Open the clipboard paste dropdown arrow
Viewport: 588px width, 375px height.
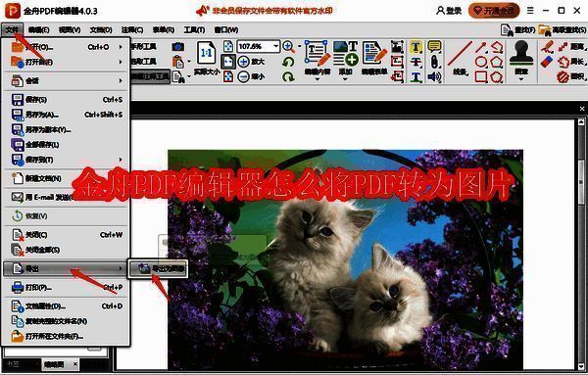(189, 62)
